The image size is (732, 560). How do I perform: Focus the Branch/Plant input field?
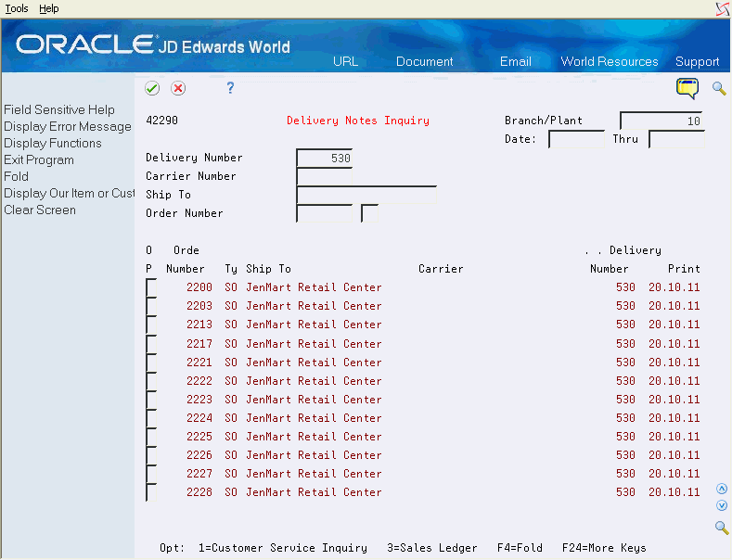tap(661, 121)
